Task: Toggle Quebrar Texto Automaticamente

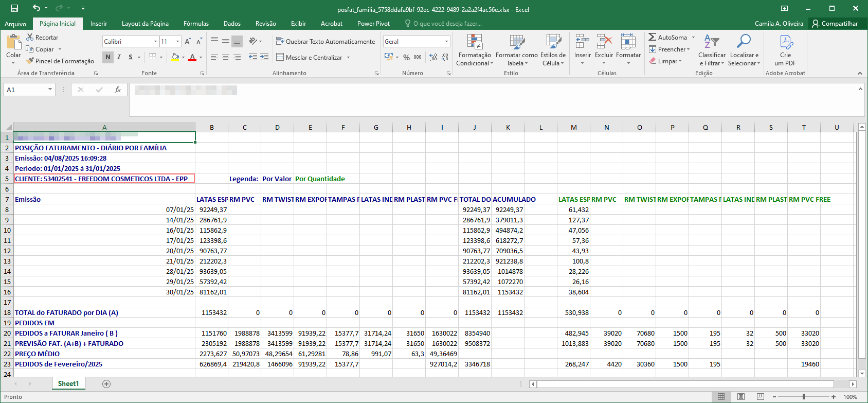Action: tap(325, 42)
